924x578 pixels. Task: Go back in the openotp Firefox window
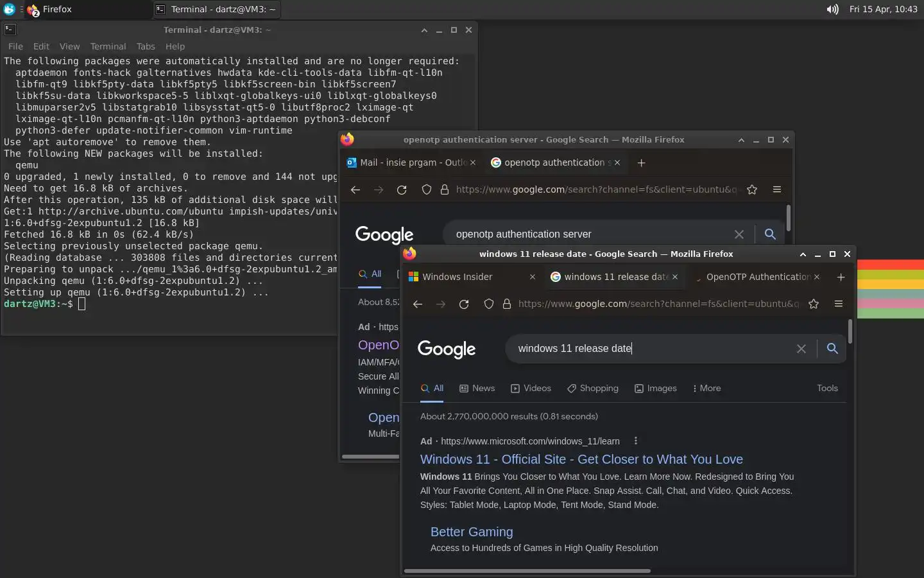(355, 189)
